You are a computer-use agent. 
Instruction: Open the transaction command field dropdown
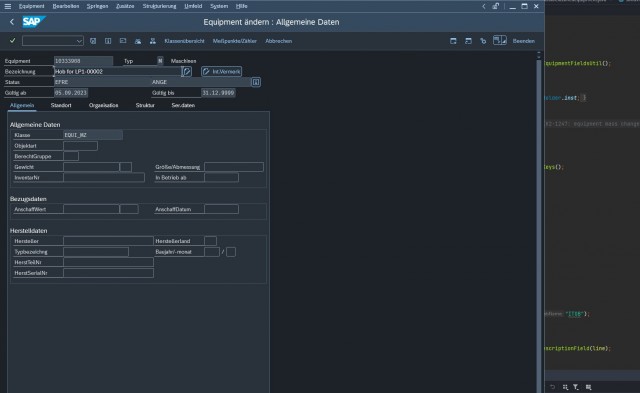coord(79,41)
